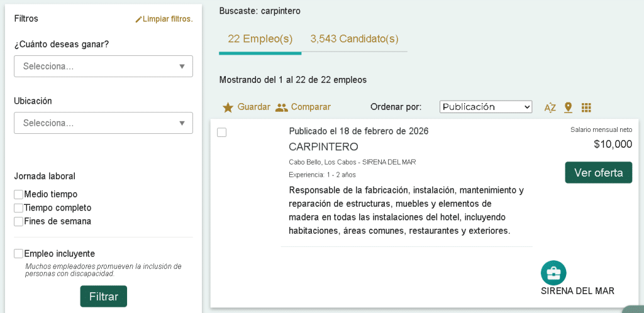Click the Comparar people icon
This screenshot has height=313, width=644.
coord(281,107)
